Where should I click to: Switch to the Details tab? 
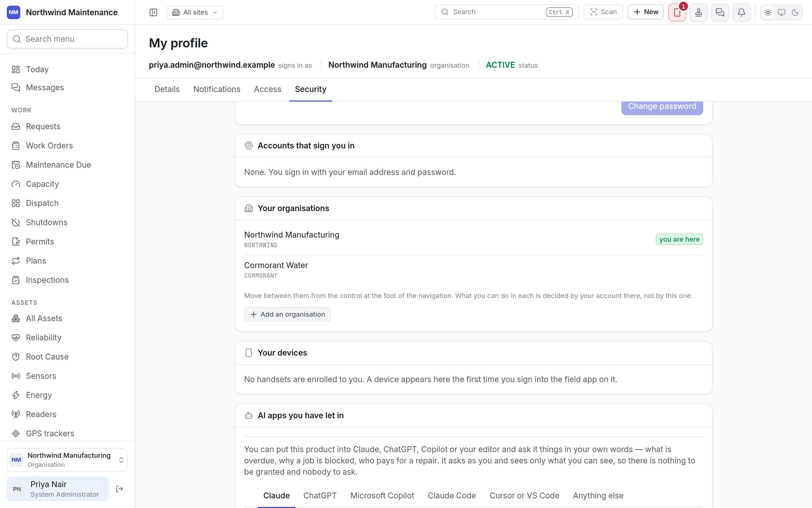pyautogui.click(x=167, y=89)
